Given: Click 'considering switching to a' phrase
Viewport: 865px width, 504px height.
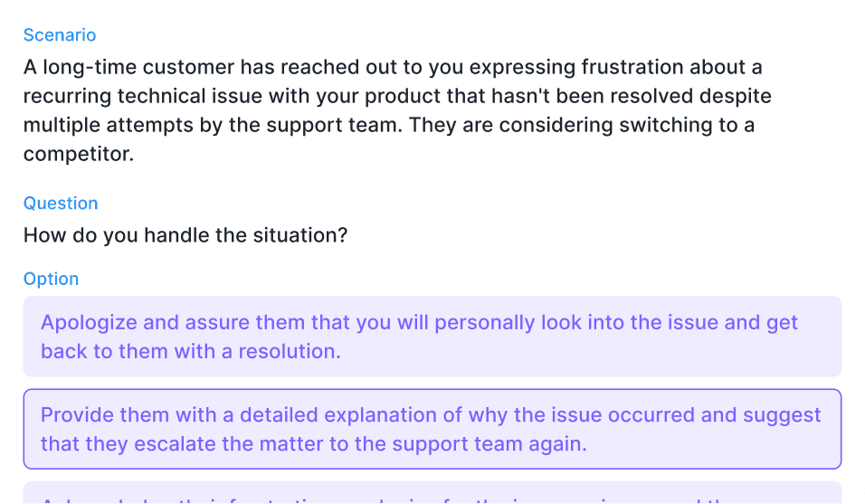Looking at the screenshot, I should tap(627, 125).
